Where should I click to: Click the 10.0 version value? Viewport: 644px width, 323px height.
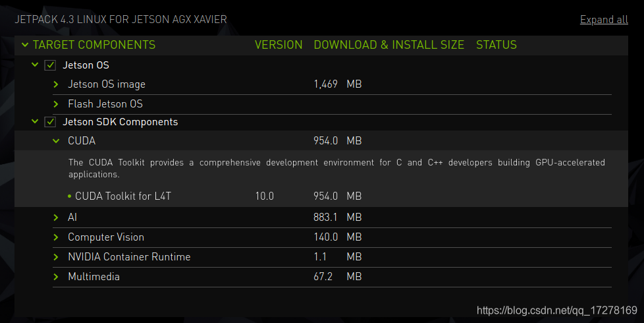click(x=265, y=196)
